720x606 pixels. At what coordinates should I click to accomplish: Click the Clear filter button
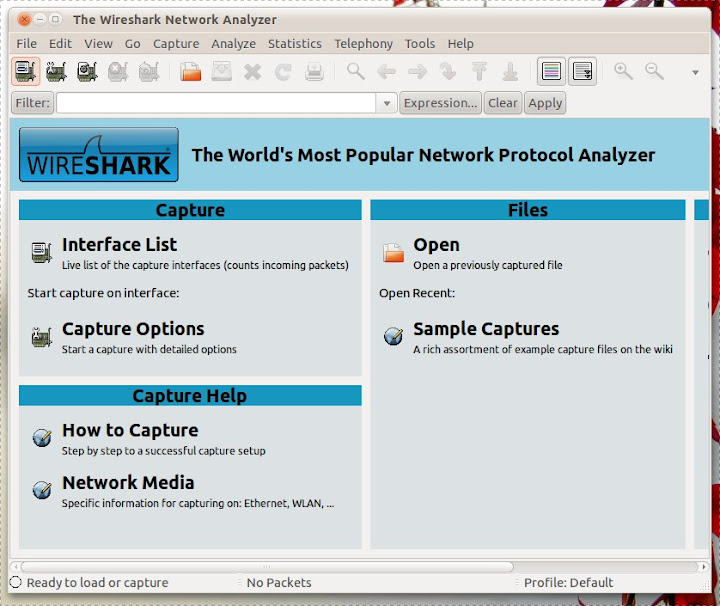[502, 103]
